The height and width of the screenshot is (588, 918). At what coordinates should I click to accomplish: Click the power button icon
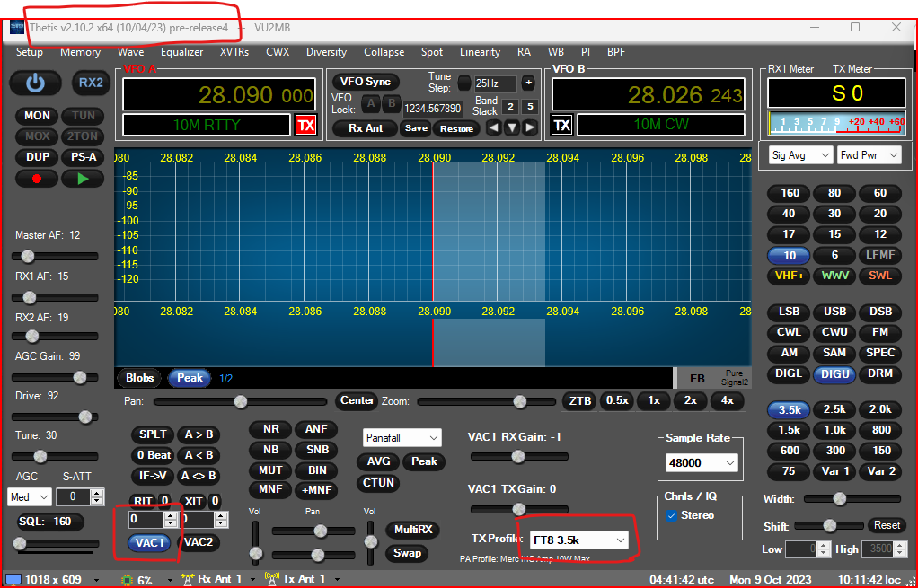tap(35, 83)
